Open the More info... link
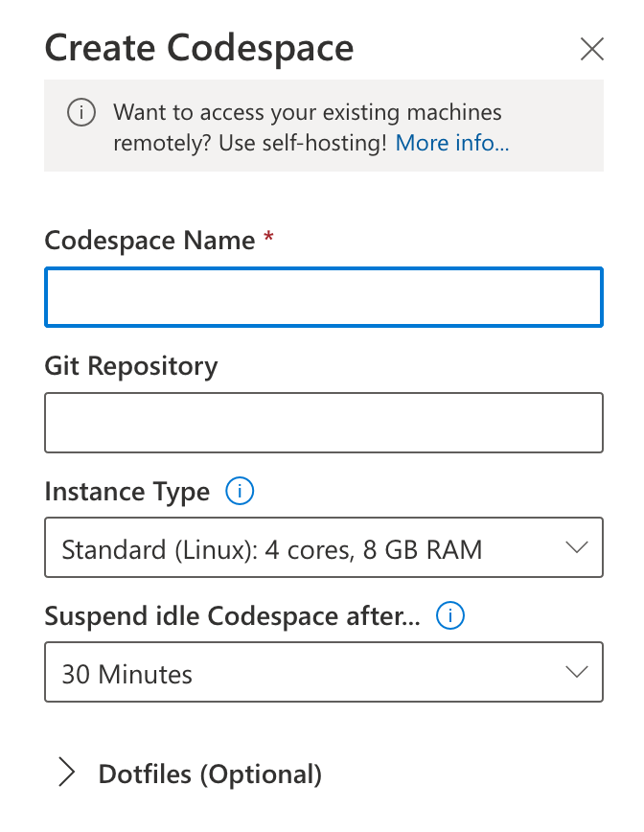 (452, 143)
